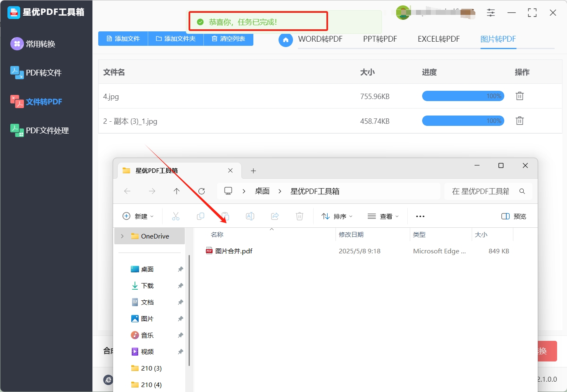Click the Cut scissors icon
Screen dimensions: 567x392
tap(176, 216)
